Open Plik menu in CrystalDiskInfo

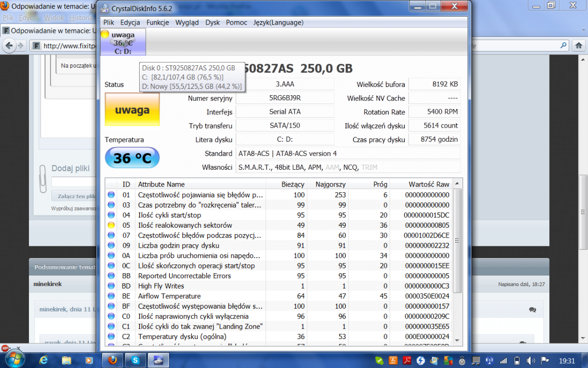109,23
